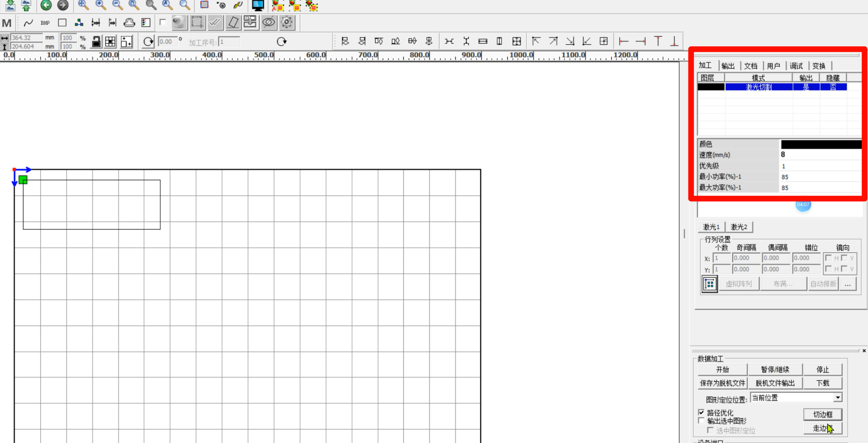
Task: Toggle the 路径优化 checkbox
Action: [702, 412]
